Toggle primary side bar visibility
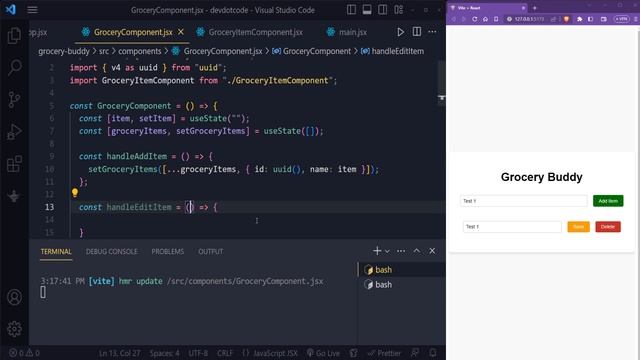Image resolution: width=640 pixels, height=360 pixels. click(351, 10)
